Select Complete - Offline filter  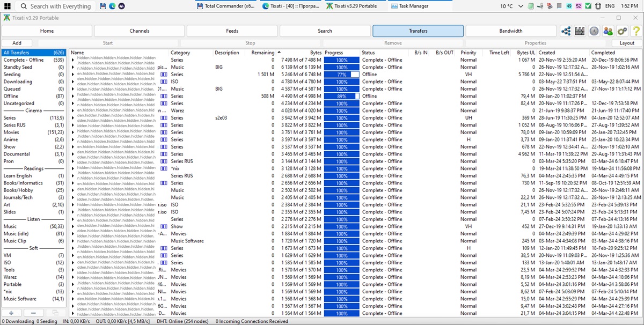pyautogui.click(x=33, y=60)
